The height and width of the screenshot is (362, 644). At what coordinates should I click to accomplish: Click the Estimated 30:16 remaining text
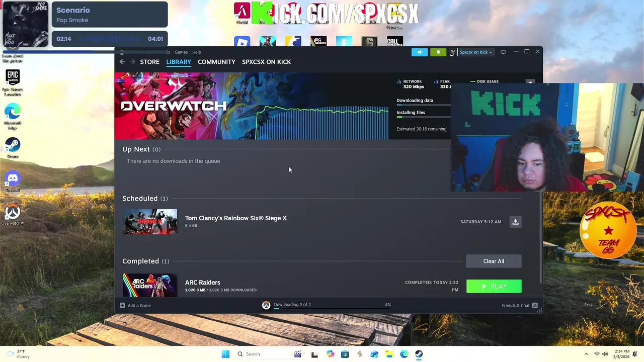click(x=422, y=129)
